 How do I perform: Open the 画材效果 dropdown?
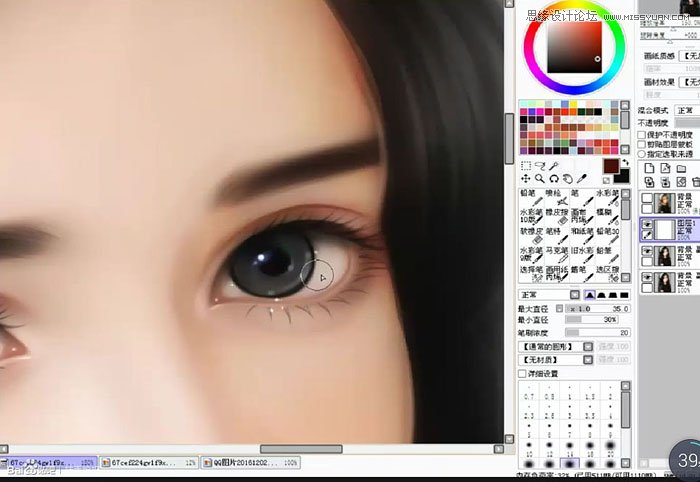coord(689,82)
